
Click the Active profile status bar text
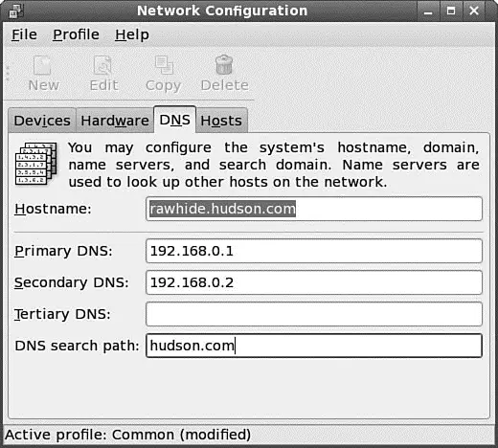click(x=127, y=435)
